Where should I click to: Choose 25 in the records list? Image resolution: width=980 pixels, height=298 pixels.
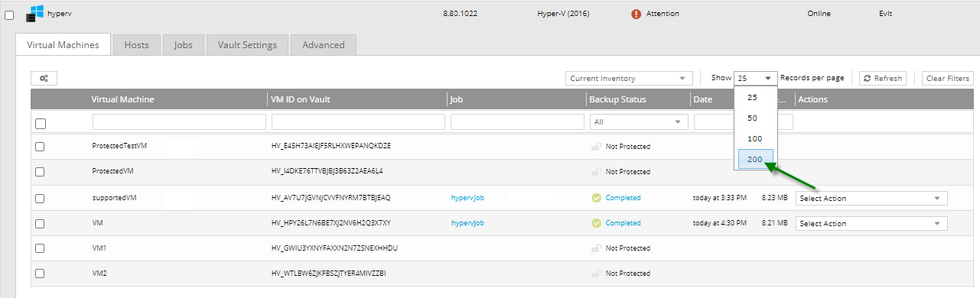(755, 97)
